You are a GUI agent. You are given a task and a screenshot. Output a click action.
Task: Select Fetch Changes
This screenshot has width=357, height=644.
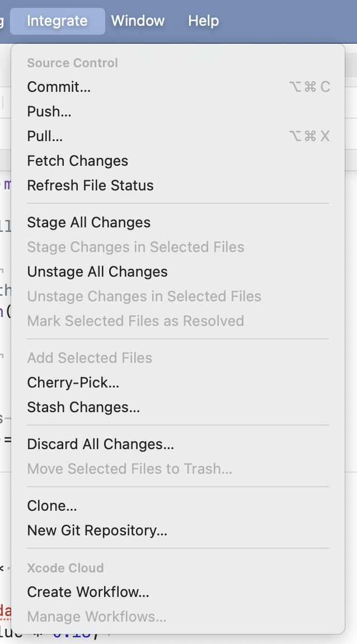(77, 161)
